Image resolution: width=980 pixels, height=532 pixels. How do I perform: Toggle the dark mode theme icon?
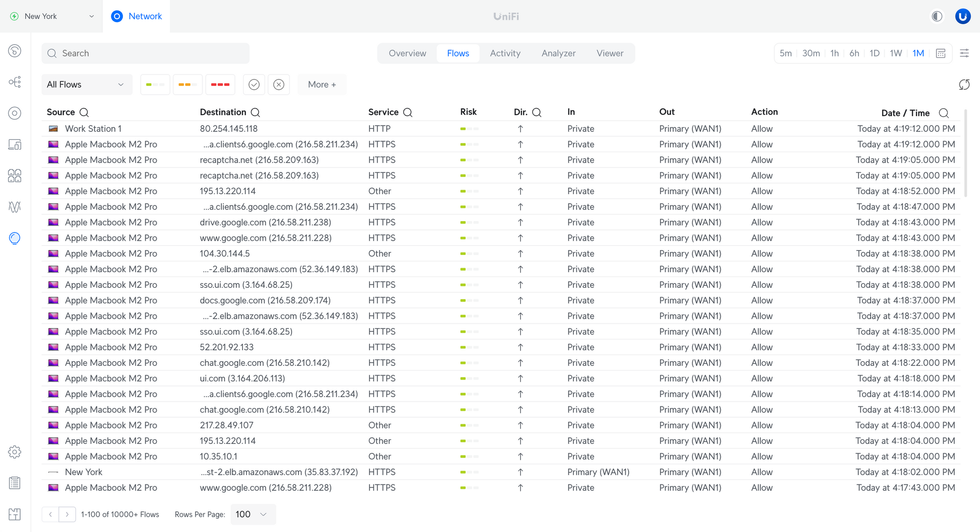[937, 16]
